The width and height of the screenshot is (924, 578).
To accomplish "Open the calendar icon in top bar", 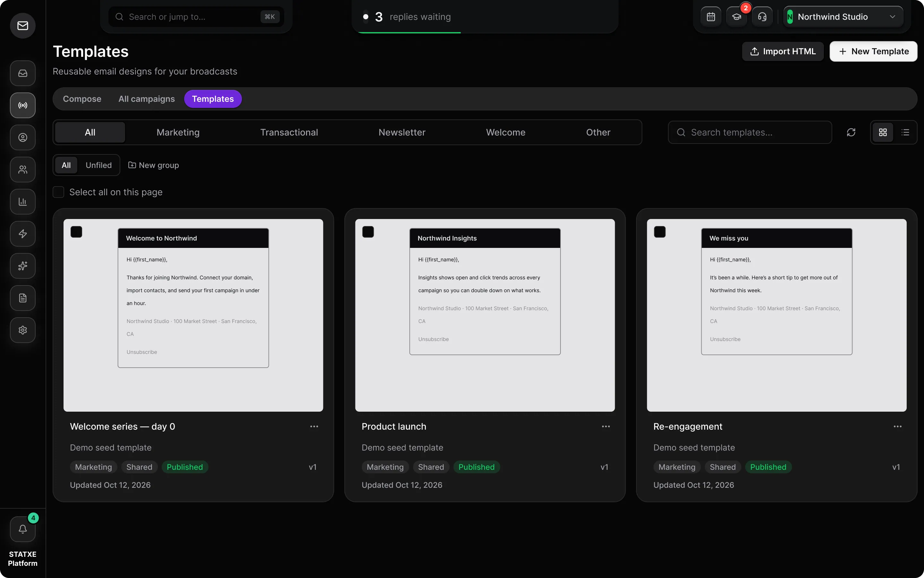I will point(711,17).
